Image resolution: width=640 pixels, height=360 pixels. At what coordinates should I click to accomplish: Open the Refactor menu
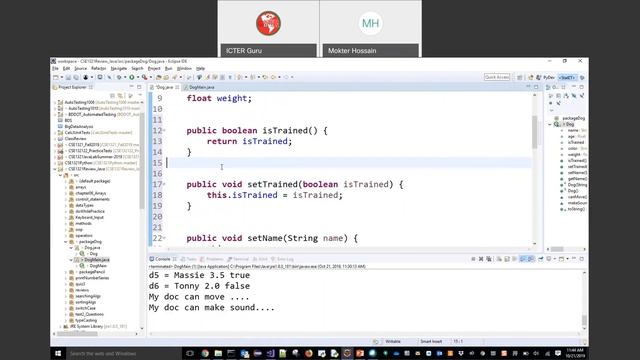tap(98, 68)
